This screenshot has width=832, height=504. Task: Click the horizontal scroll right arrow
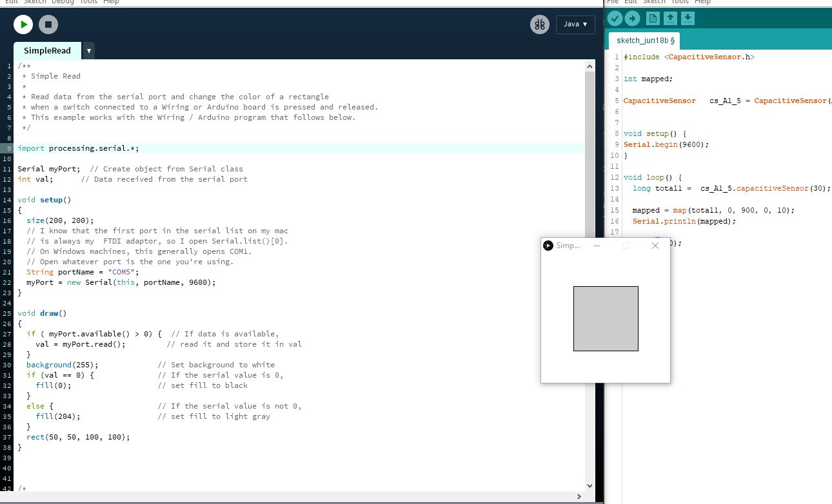tap(579, 496)
